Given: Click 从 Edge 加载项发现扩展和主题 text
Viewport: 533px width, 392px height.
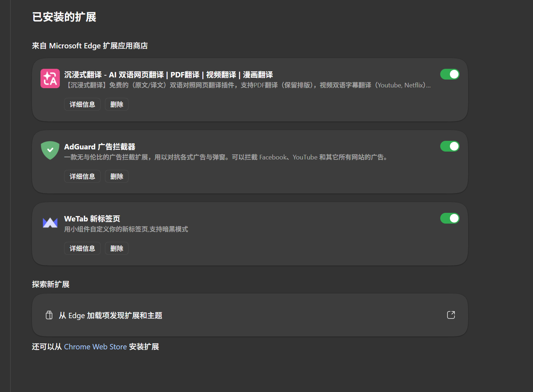Looking at the screenshot, I should coord(111,315).
